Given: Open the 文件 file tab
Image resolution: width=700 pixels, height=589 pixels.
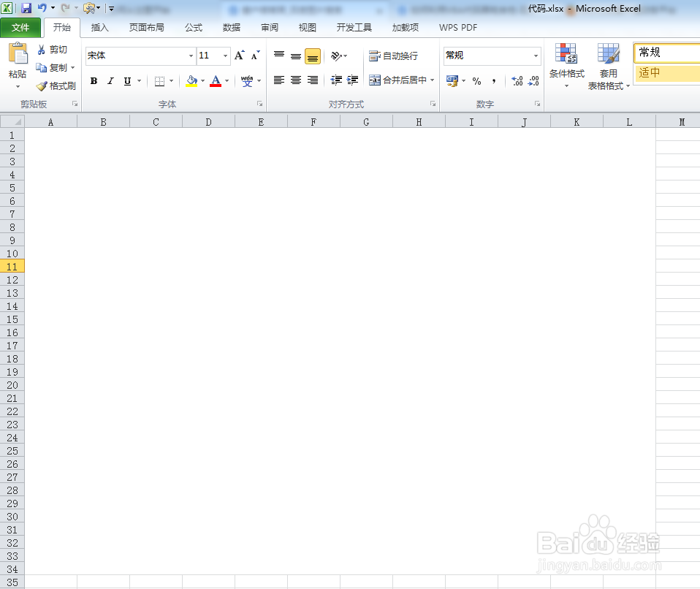Looking at the screenshot, I should click(x=20, y=28).
